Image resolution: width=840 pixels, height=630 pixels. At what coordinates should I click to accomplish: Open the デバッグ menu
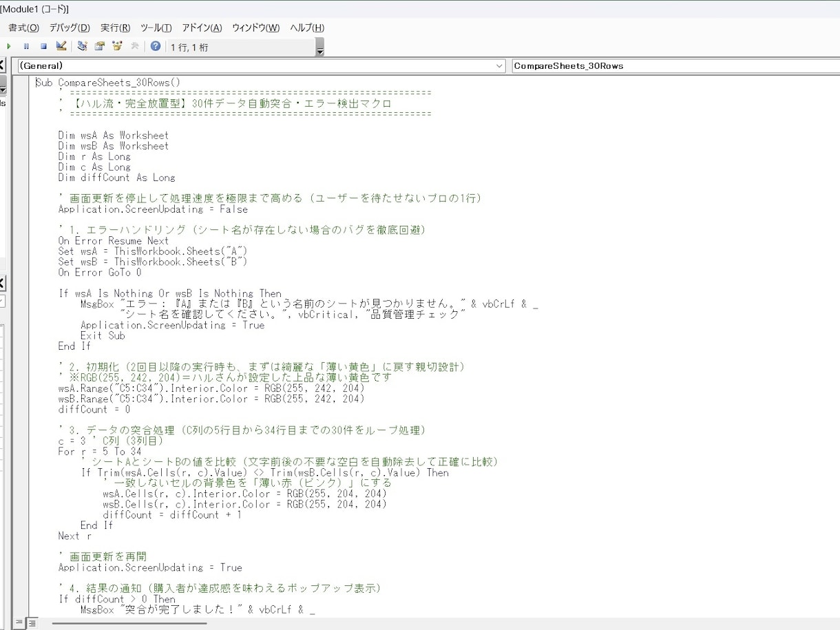(70, 28)
